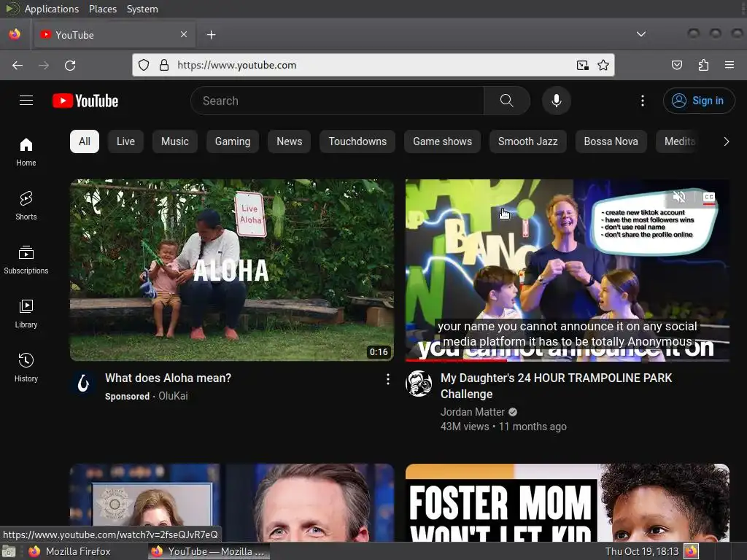Viewport: 747px width, 560px height.
Task: Close the YouTube tab
Action: coord(184,34)
